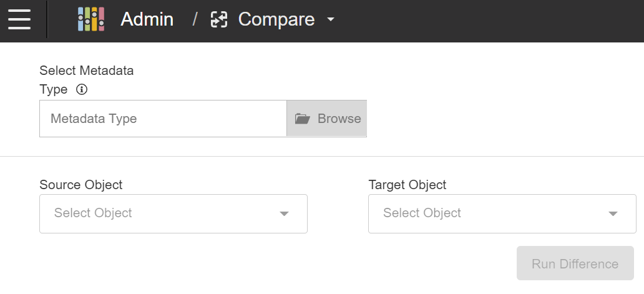Viewport: 644px width, 294px height.
Task: Select the Compare breadcrumb label
Action: (x=276, y=19)
